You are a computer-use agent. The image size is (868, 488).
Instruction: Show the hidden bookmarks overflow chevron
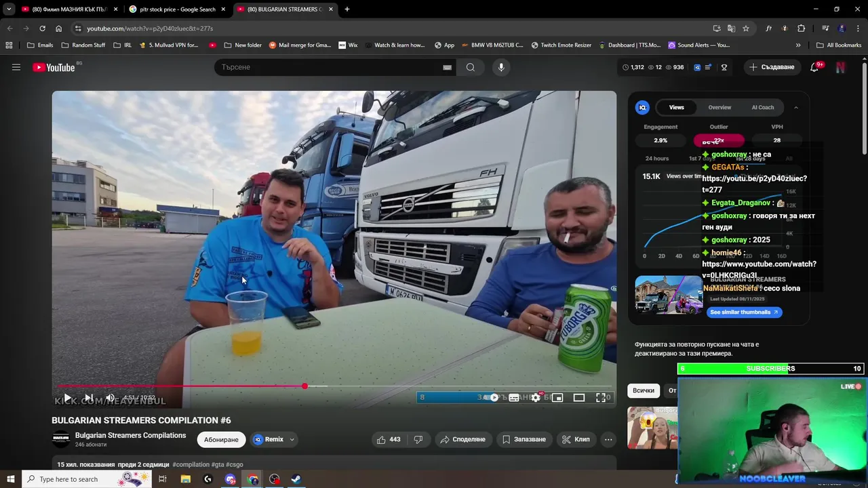click(798, 45)
